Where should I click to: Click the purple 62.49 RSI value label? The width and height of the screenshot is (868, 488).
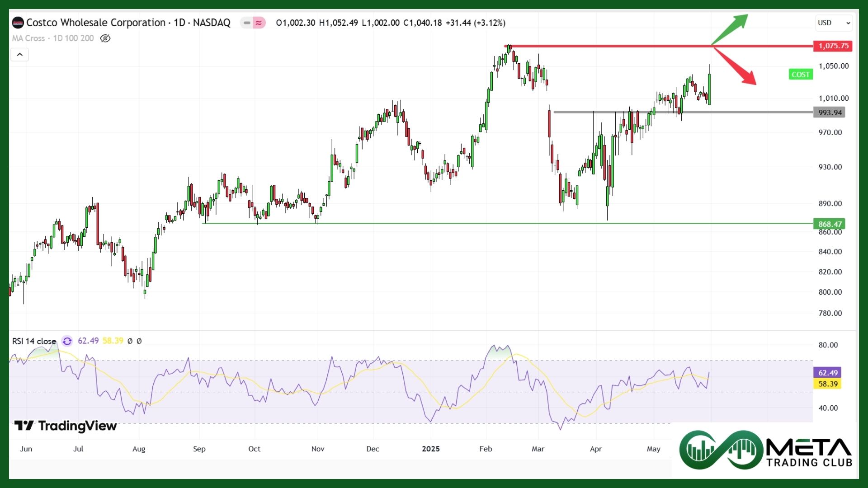[x=827, y=373]
